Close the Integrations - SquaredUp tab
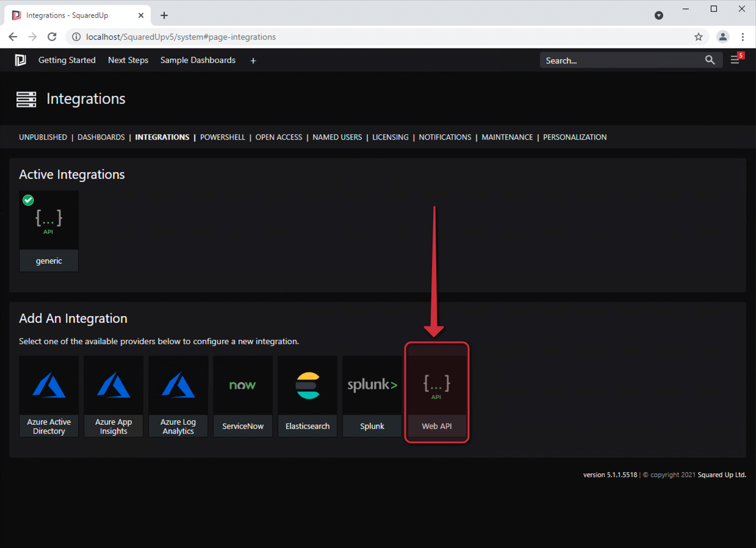Image resolution: width=756 pixels, height=548 pixels. click(x=140, y=15)
